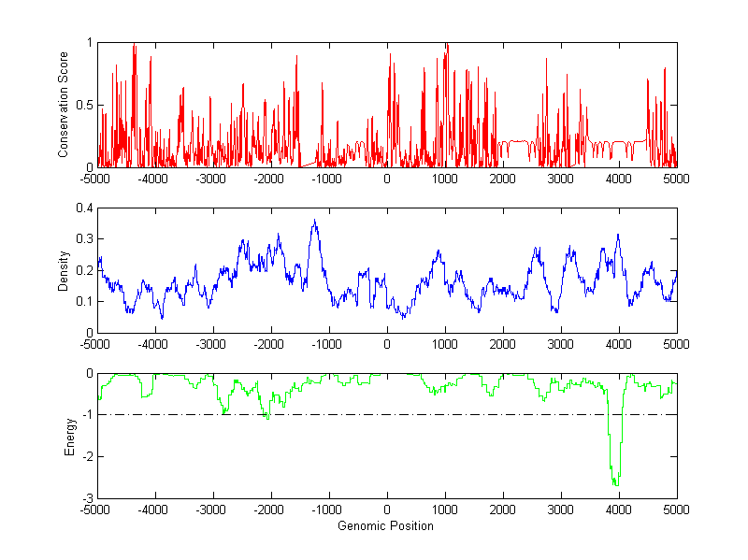
Task: Click the Genomic Position x-axis label
Action: point(387,525)
